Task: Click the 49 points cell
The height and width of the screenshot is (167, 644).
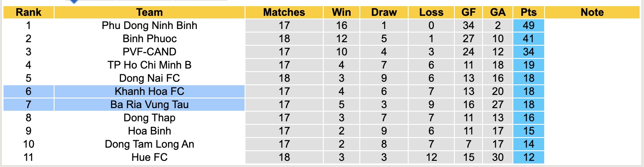Action: click(528, 25)
